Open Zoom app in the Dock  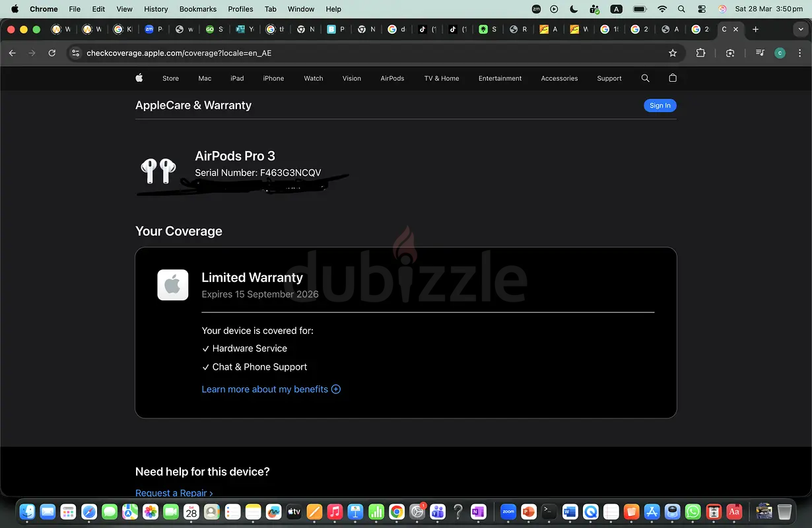(508, 511)
